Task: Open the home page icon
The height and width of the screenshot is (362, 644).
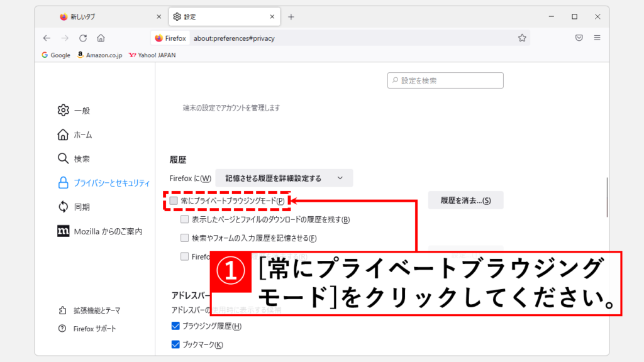Action: (x=101, y=38)
